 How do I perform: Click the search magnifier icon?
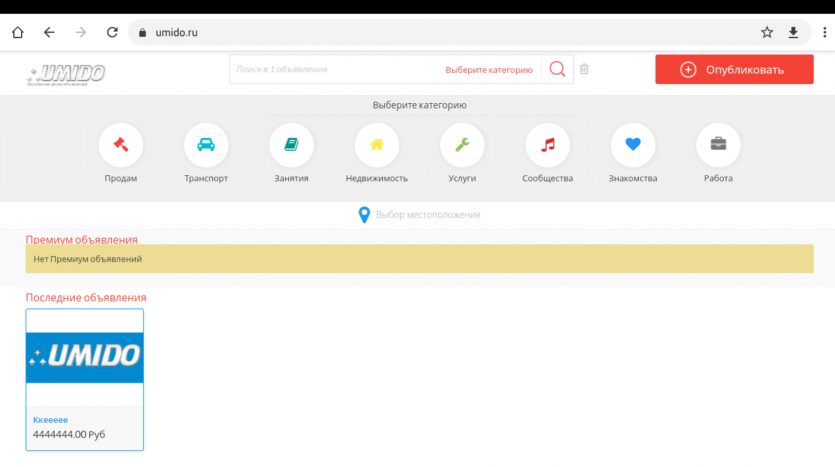[557, 69]
